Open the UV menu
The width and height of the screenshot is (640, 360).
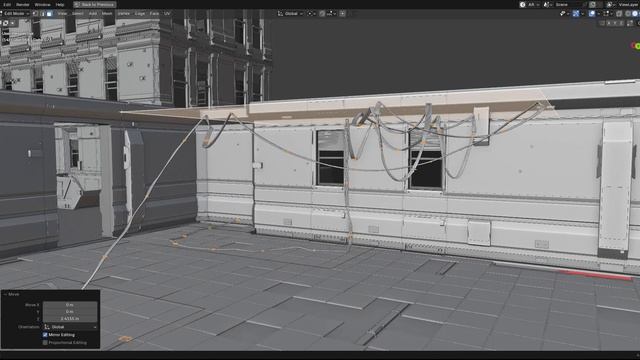167,13
